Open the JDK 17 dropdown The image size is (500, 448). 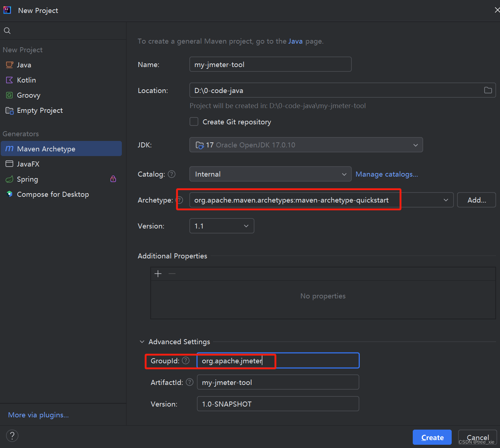(306, 145)
